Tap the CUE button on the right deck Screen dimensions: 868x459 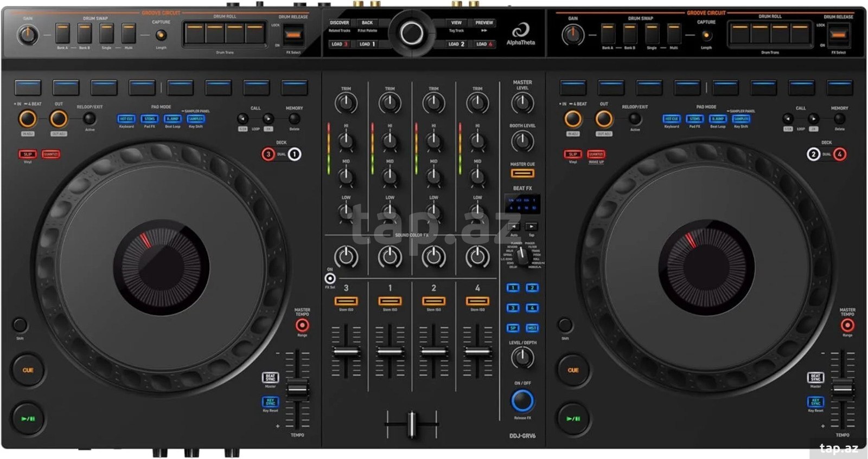click(573, 370)
